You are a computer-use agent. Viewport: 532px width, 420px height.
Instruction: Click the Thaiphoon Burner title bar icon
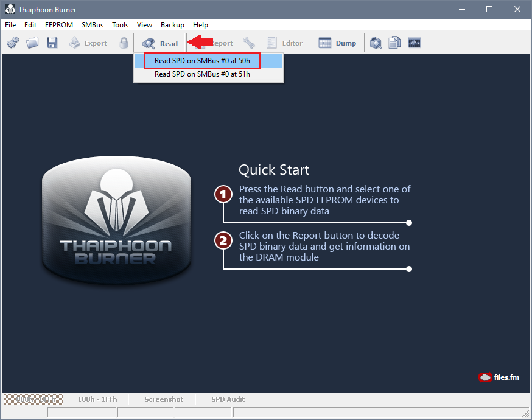pos(10,9)
